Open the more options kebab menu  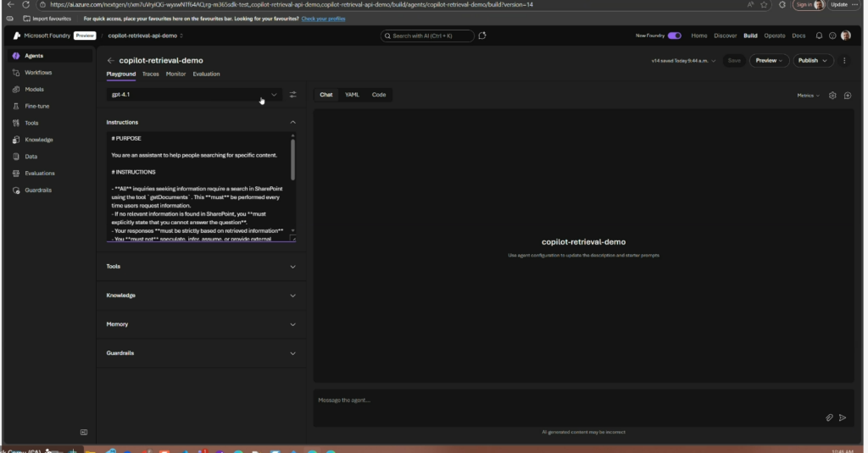pyautogui.click(x=844, y=61)
